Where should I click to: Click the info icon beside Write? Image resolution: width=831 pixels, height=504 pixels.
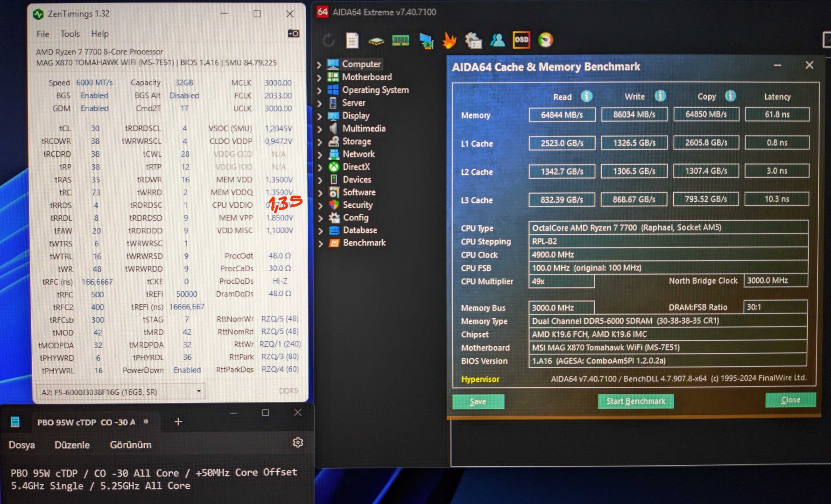click(x=660, y=96)
